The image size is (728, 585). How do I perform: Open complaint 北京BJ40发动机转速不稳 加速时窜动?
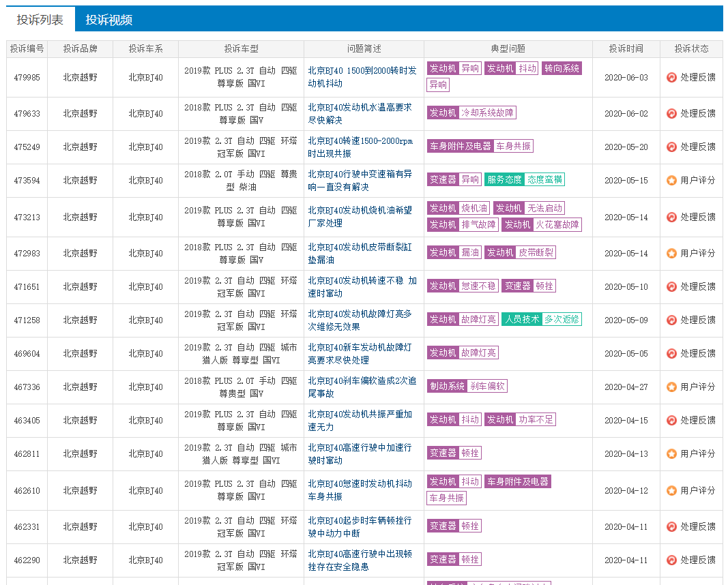pos(362,286)
